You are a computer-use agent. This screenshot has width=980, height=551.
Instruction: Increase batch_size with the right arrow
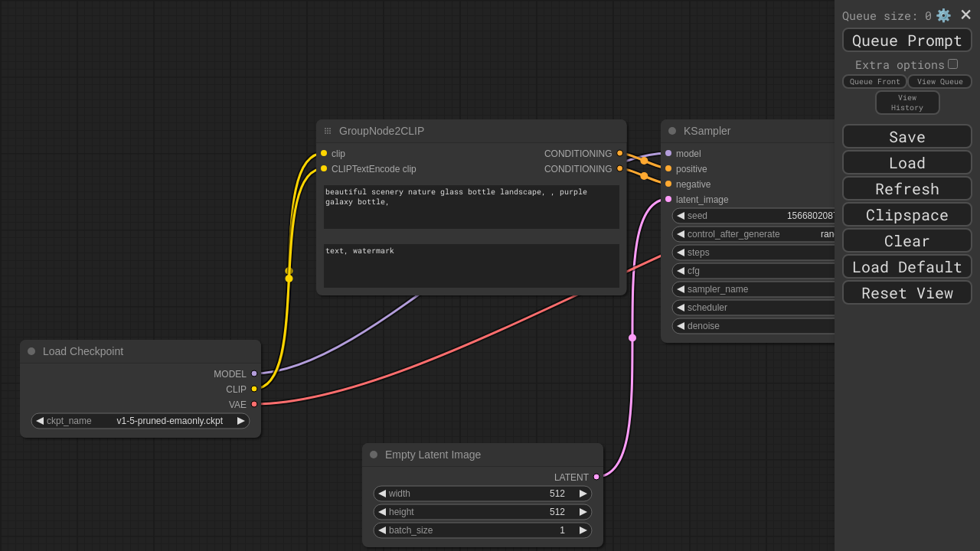click(583, 530)
